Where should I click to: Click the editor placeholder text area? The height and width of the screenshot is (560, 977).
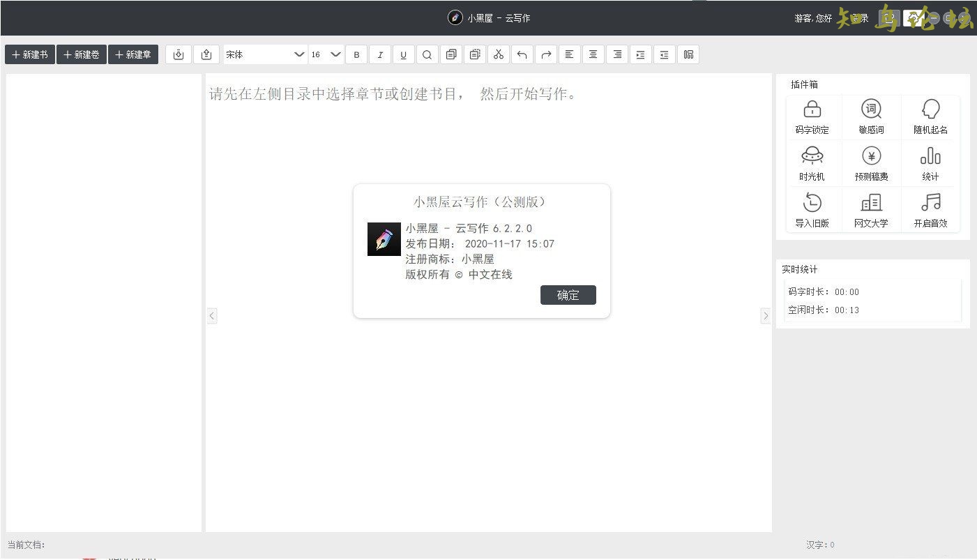394,93
